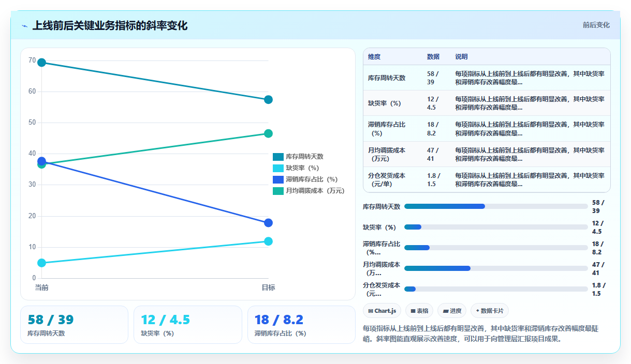This screenshot has height=364, width=631.
Task: Click the 进度 chip
Action: [452, 311]
